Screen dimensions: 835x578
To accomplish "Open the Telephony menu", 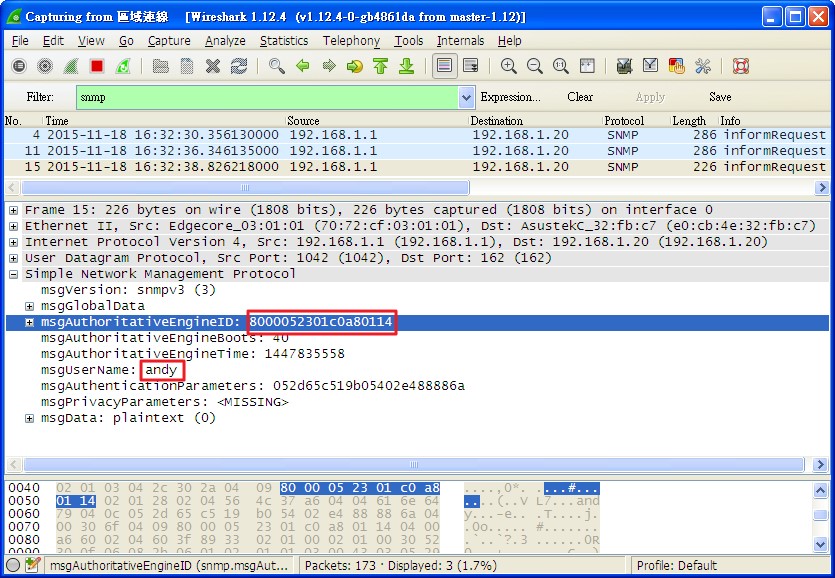I will point(351,40).
